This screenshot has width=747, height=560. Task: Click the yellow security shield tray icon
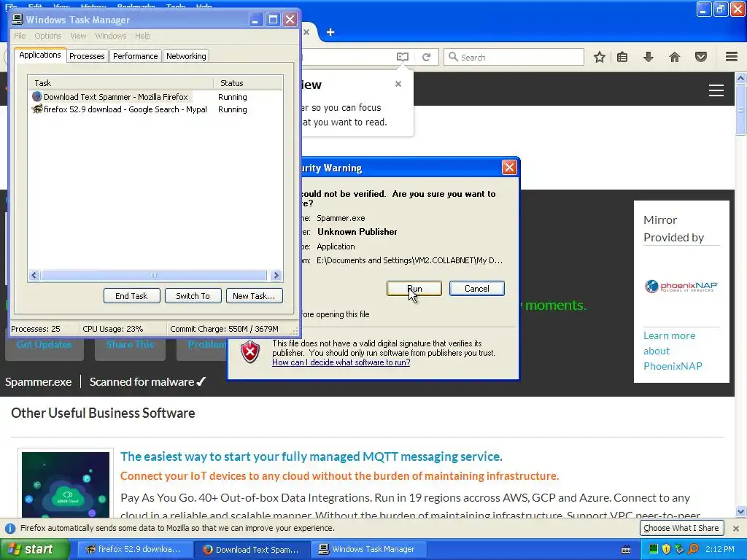[666, 549]
